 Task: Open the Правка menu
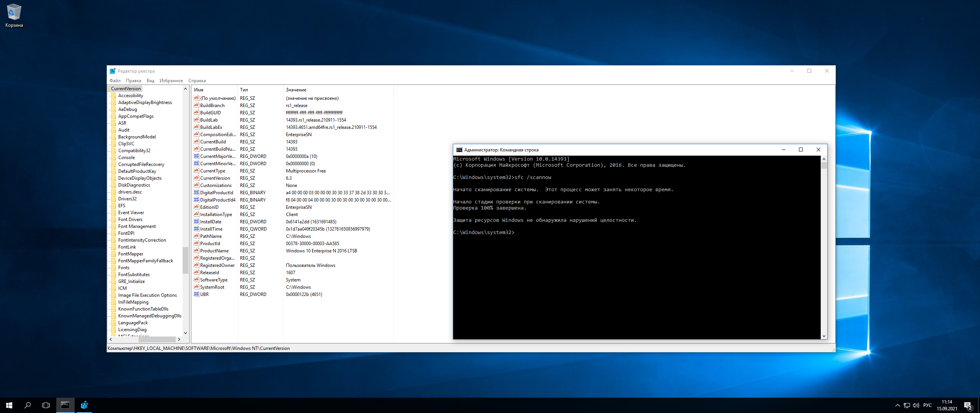134,81
